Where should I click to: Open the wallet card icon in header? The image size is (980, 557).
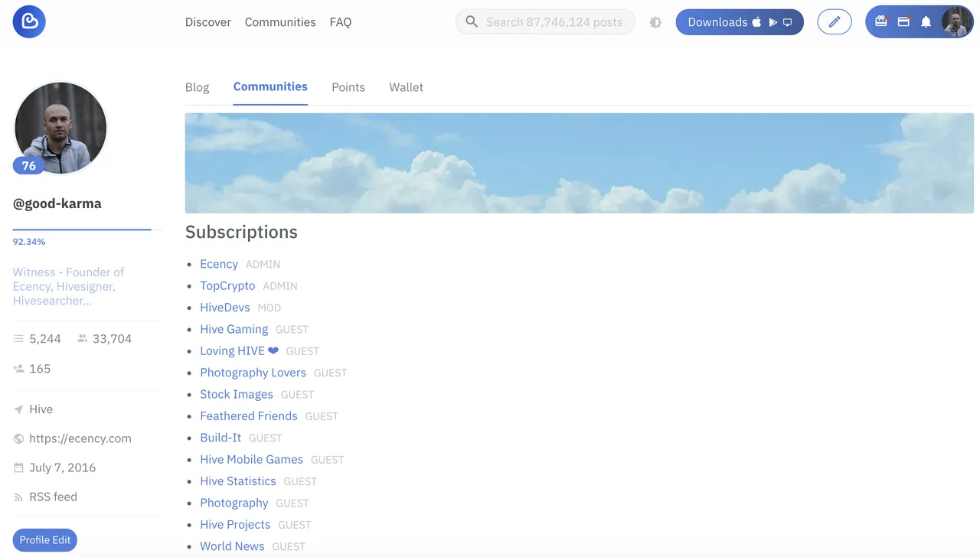click(x=903, y=21)
